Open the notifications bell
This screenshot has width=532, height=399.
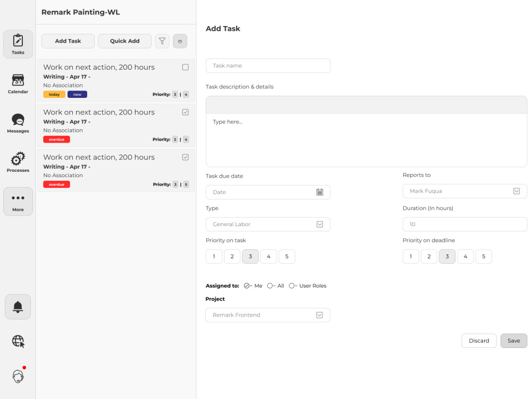(18, 307)
